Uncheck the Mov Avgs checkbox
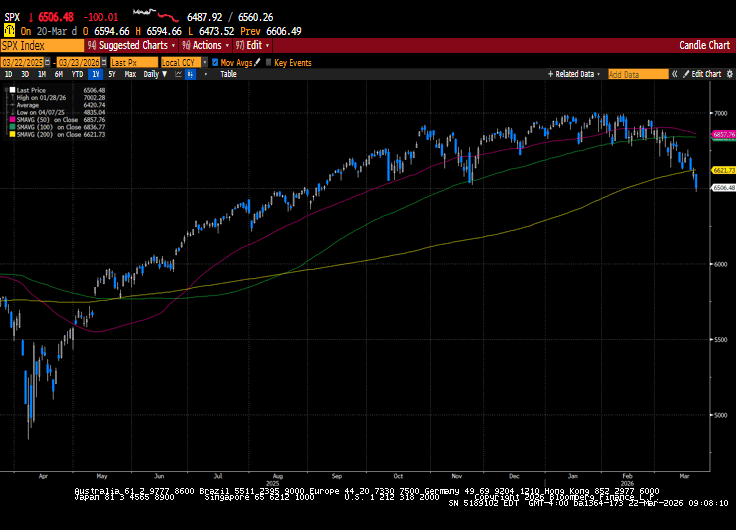Viewport: 736px width, 530px height. (216, 62)
